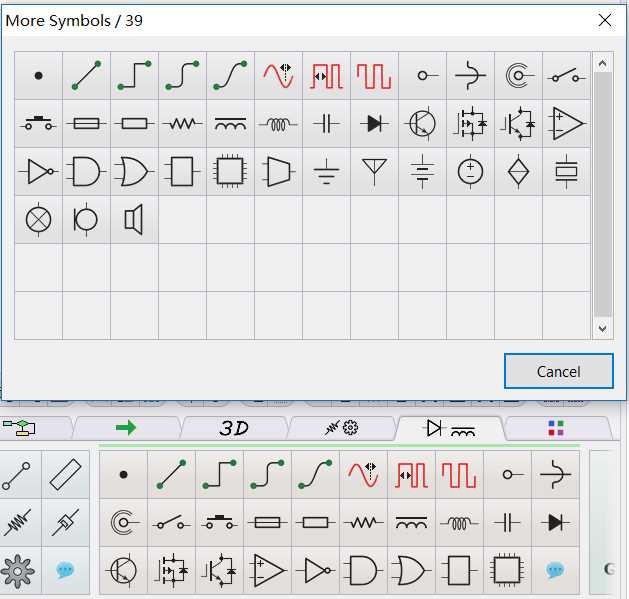
Task: Choose the angled resistor tool at left
Action: point(18,523)
